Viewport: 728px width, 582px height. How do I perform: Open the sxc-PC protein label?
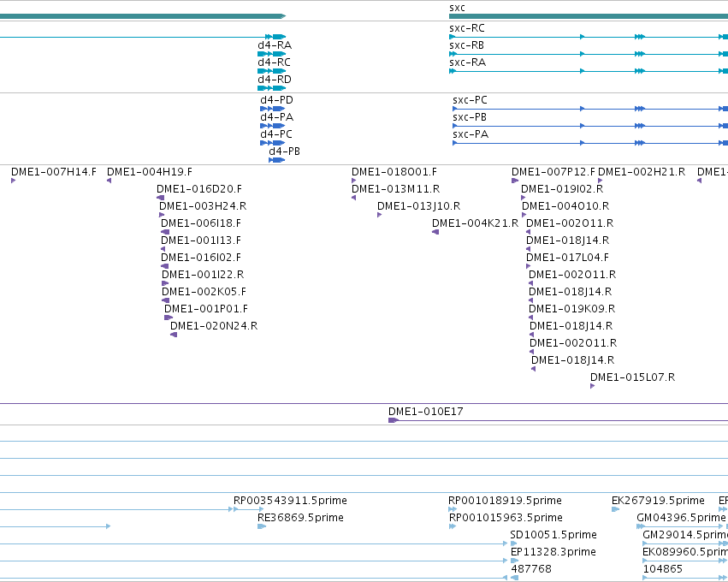470,100
